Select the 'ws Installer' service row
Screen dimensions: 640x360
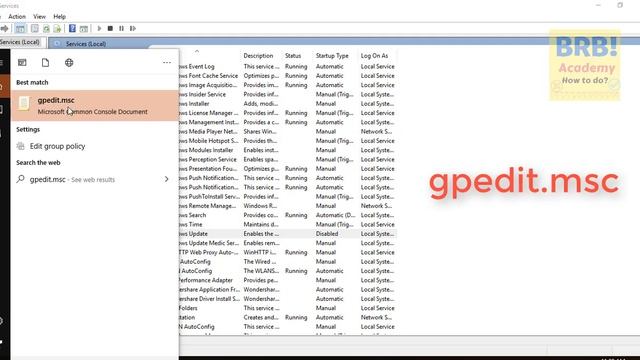(x=288, y=104)
